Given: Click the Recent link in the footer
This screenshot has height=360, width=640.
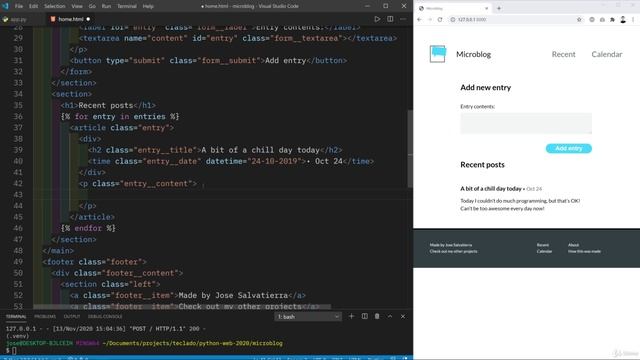Looking at the screenshot, I should 542,245.
